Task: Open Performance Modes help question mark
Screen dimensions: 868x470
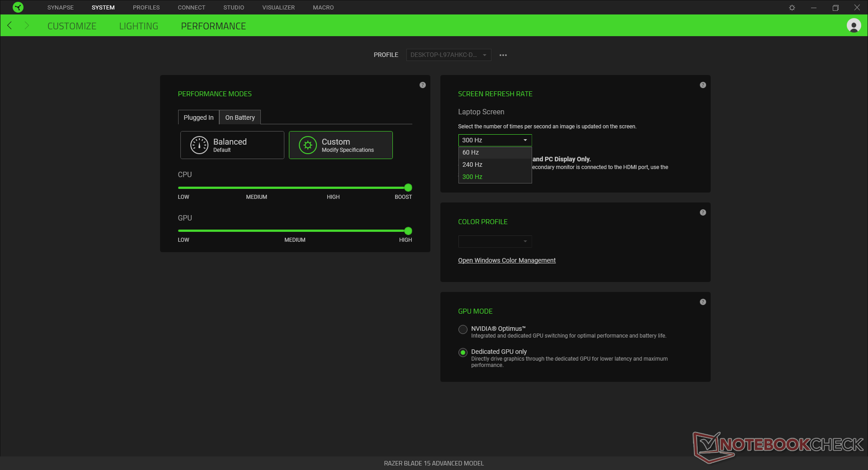Action: point(422,85)
